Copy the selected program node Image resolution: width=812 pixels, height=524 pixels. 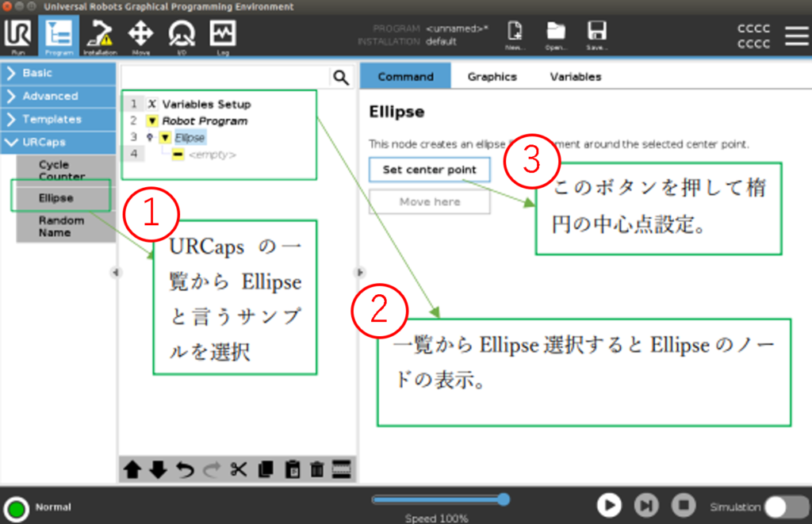(266, 469)
